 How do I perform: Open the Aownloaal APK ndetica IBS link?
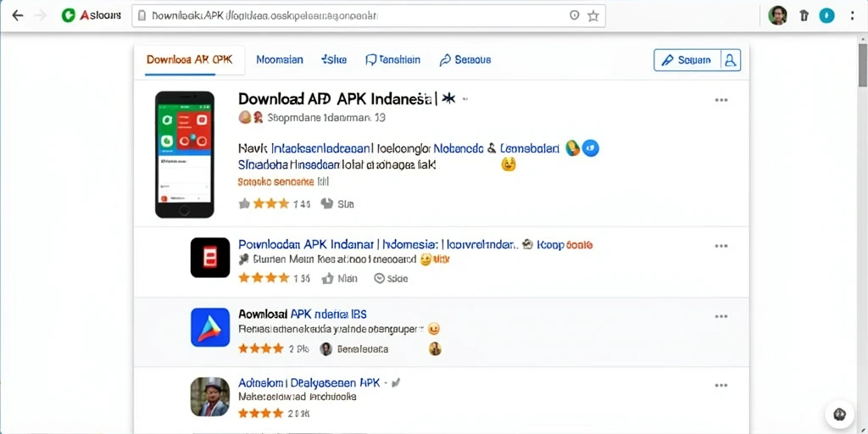(x=303, y=314)
